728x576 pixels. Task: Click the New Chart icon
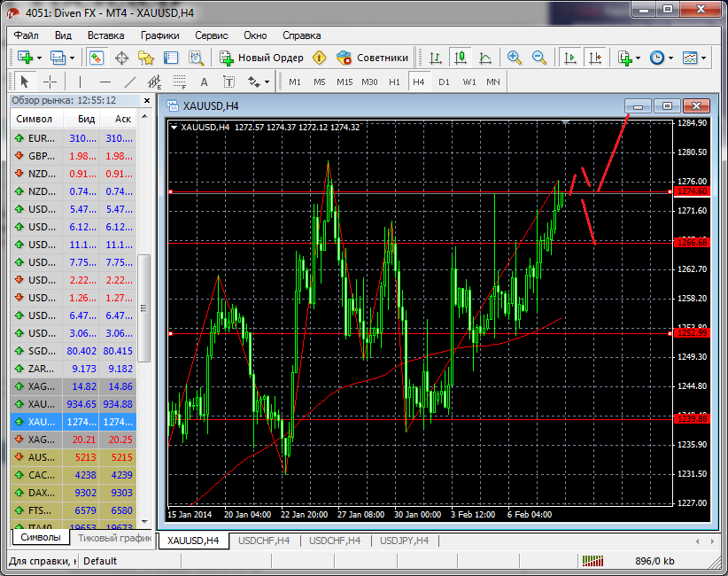pyautogui.click(x=25, y=58)
